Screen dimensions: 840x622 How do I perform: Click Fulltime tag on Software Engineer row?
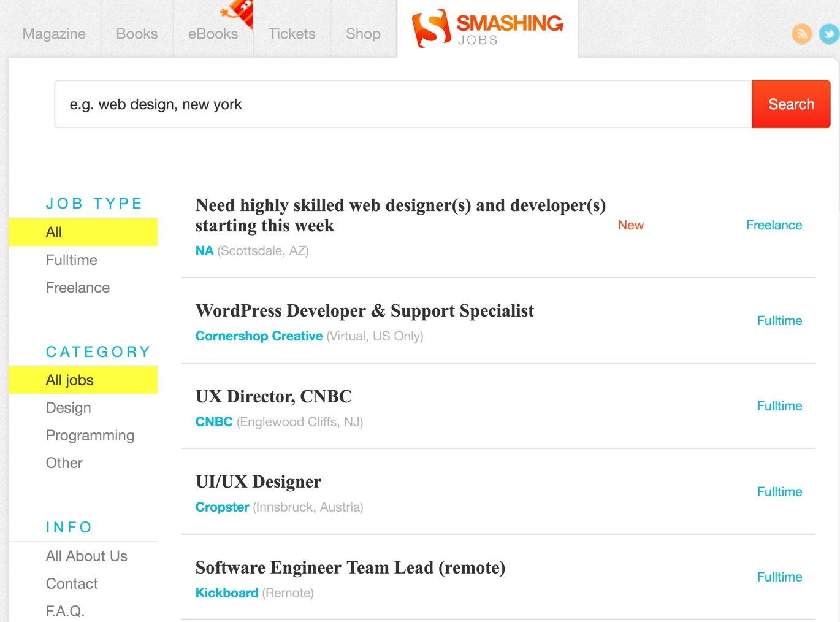(779, 577)
